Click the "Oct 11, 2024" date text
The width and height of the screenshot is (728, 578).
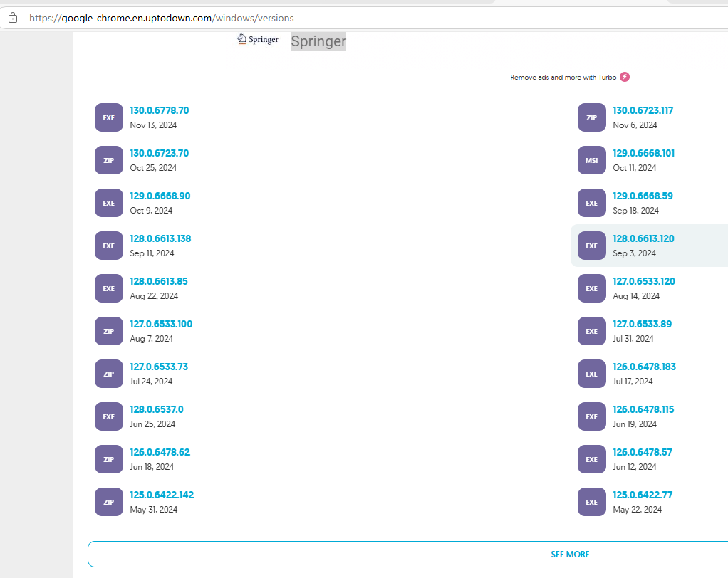(x=635, y=168)
